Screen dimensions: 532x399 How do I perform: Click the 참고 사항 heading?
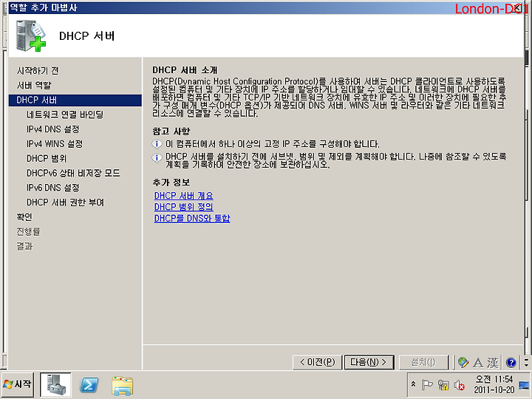tap(171, 132)
